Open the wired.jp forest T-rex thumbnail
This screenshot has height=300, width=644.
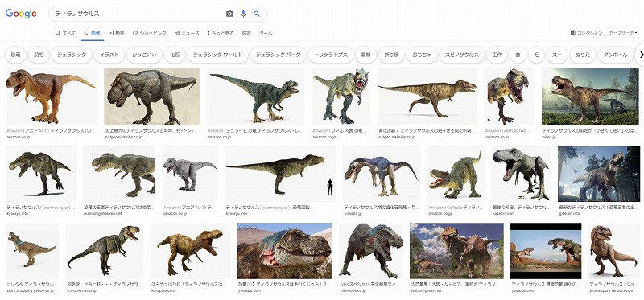590,97
